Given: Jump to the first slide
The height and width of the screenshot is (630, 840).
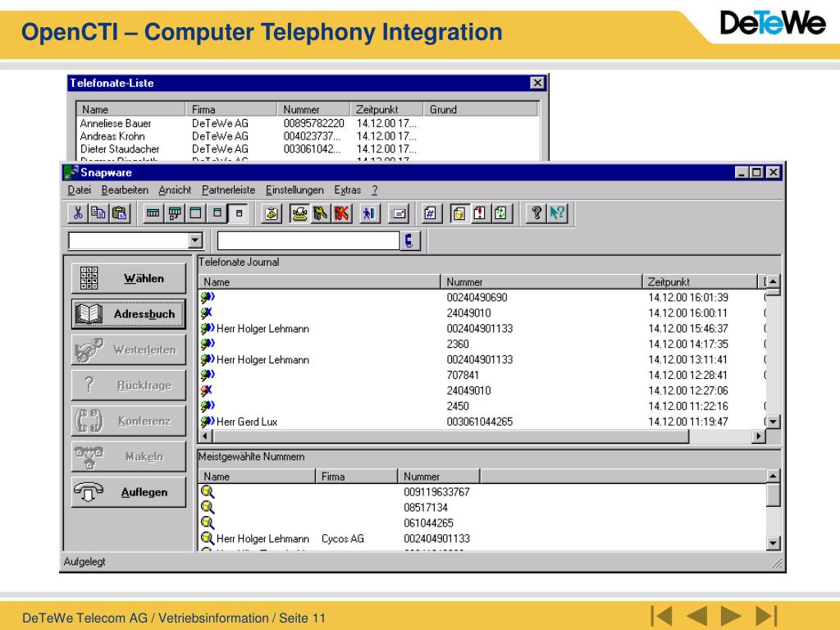Looking at the screenshot, I should click(x=662, y=616).
